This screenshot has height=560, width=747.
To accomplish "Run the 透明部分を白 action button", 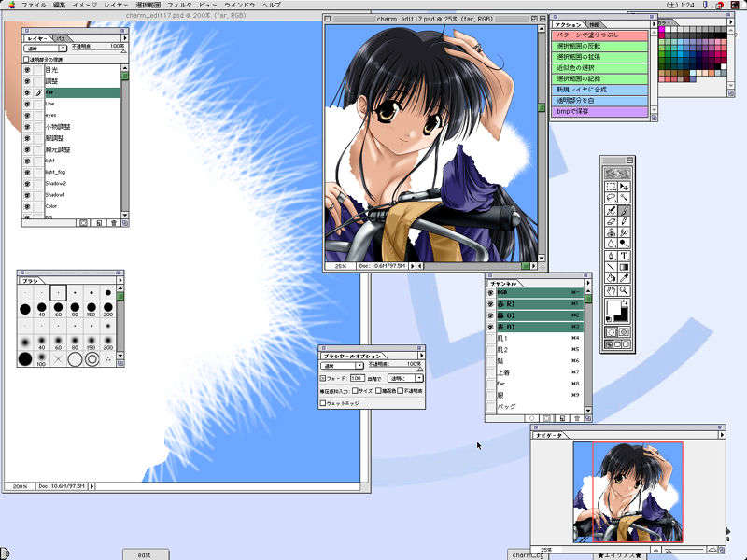I will pyautogui.click(x=599, y=101).
